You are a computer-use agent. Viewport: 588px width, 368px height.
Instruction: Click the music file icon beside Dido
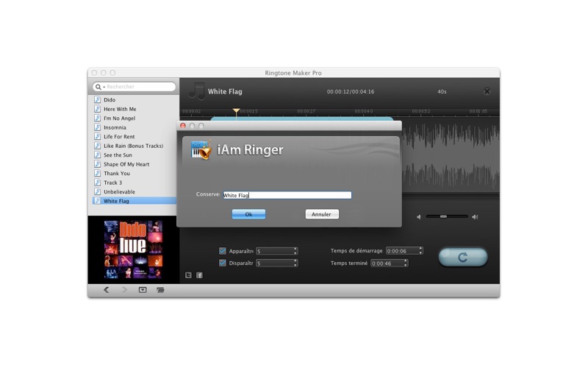click(98, 99)
